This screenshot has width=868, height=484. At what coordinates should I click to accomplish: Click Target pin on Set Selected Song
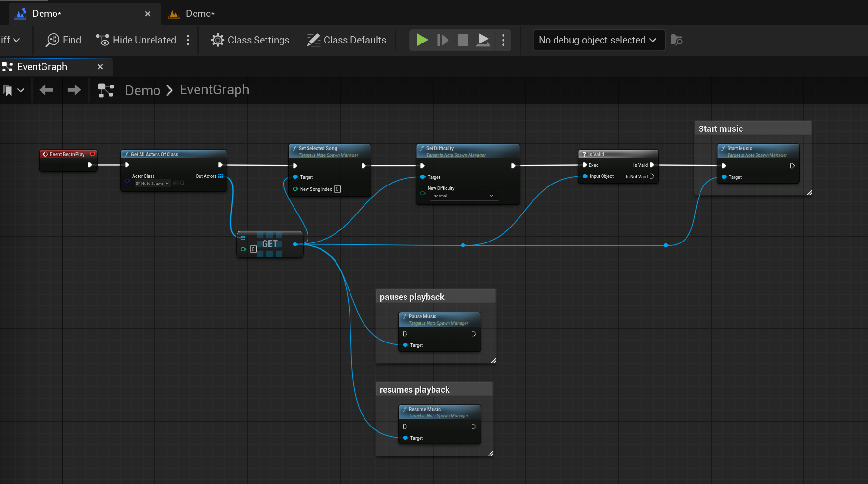[295, 177]
